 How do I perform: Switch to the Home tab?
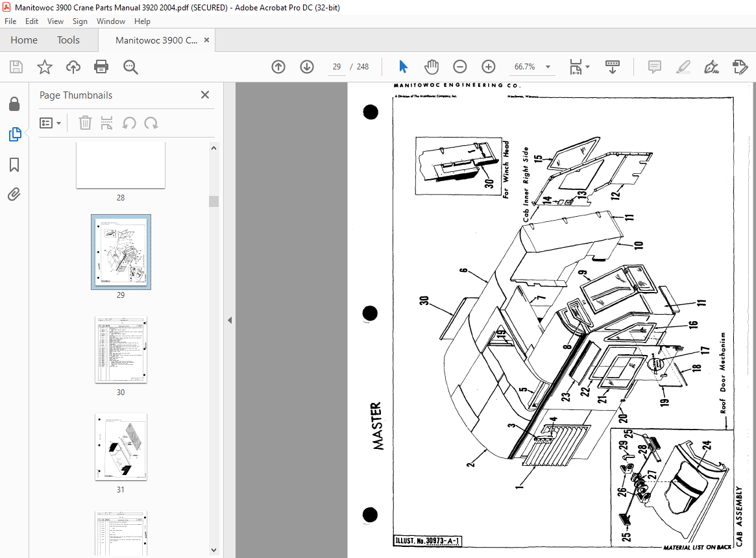click(x=24, y=40)
